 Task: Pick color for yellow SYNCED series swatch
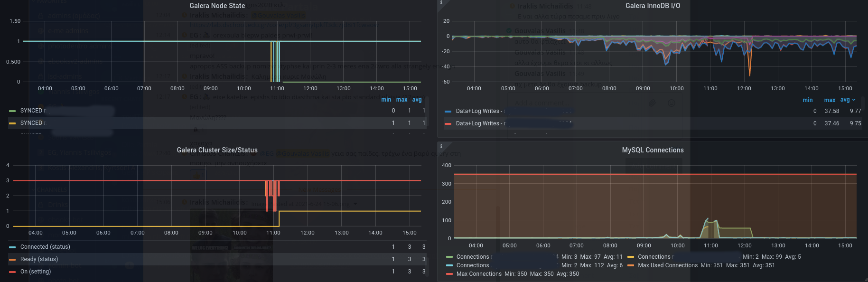click(x=12, y=123)
